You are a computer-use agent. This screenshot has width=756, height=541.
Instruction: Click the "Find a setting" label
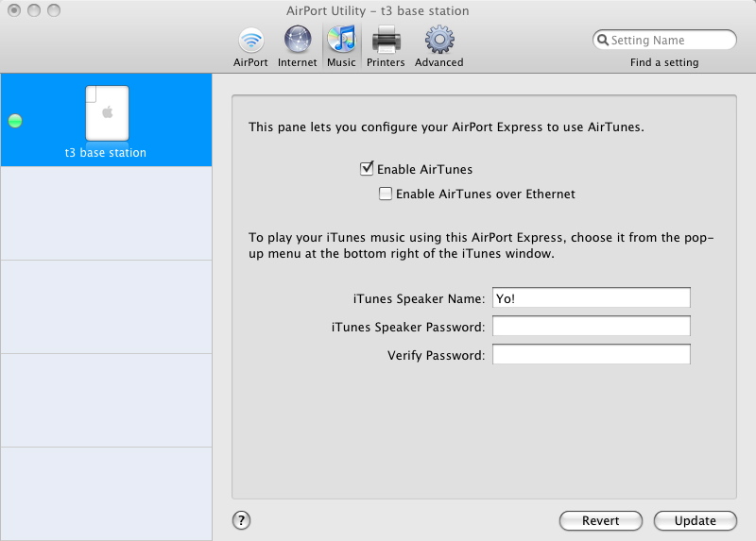(664, 62)
